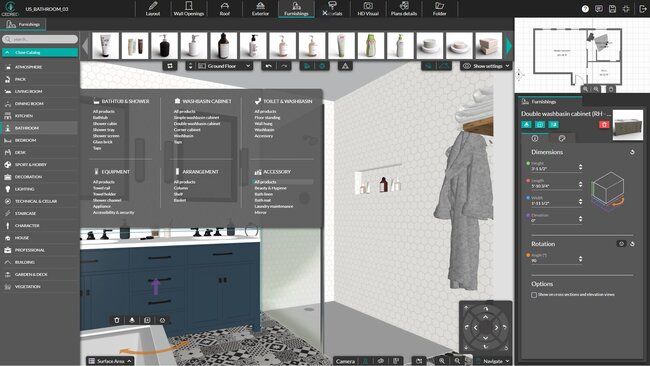This screenshot has width=650, height=366.
Task: Click Towel rail under Equipment
Action: click(101, 188)
